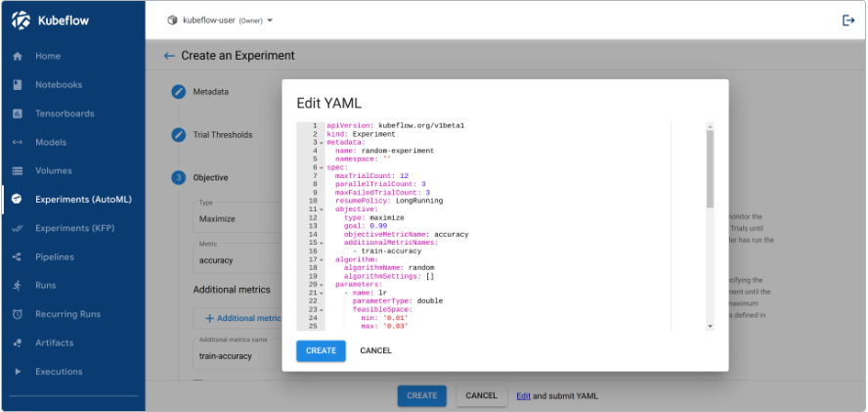The image size is (868, 412).
Task: Go to Recurring Runs in sidebar
Action: click(x=67, y=314)
